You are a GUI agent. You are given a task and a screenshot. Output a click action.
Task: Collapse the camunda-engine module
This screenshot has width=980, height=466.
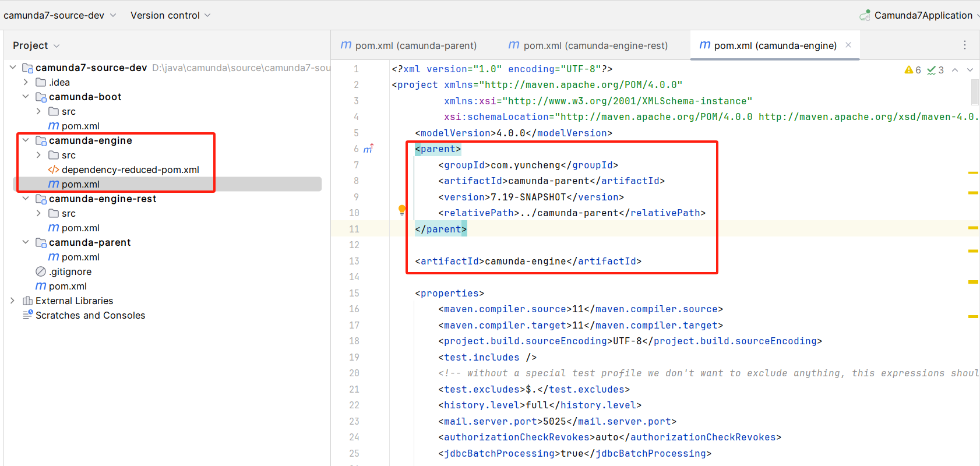click(x=26, y=140)
